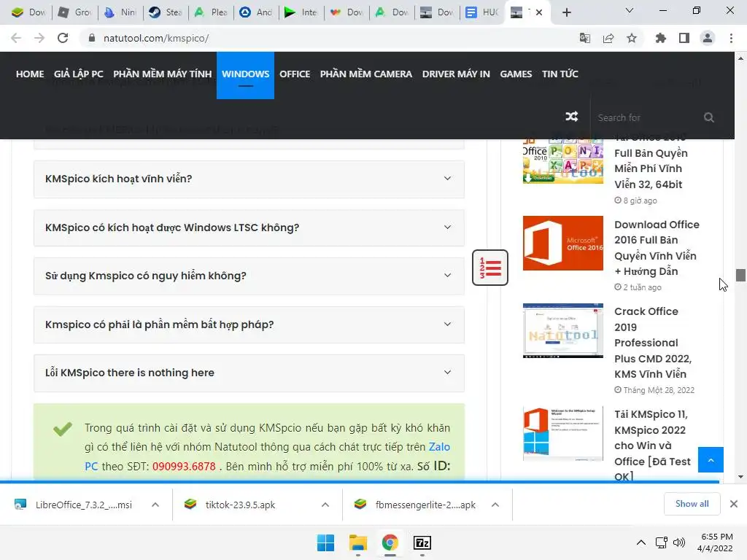Open Microsoft Office 2016 thumbnail
Image resolution: width=747 pixels, height=560 pixels.
coord(562,244)
